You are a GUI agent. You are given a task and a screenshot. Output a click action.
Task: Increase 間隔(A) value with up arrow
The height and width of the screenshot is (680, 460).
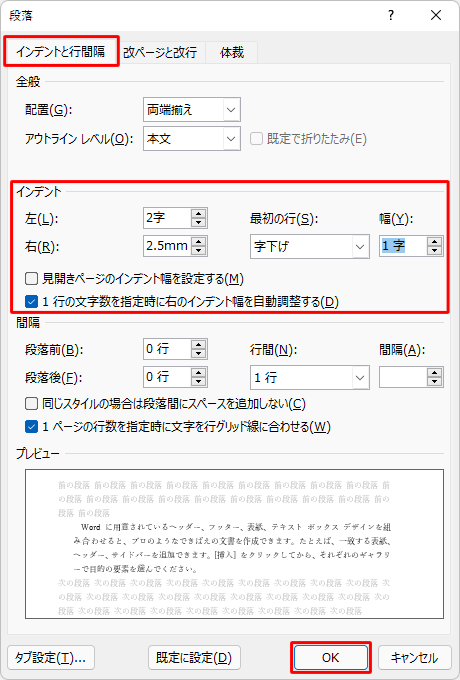pyautogui.click(x=434, y=373)
